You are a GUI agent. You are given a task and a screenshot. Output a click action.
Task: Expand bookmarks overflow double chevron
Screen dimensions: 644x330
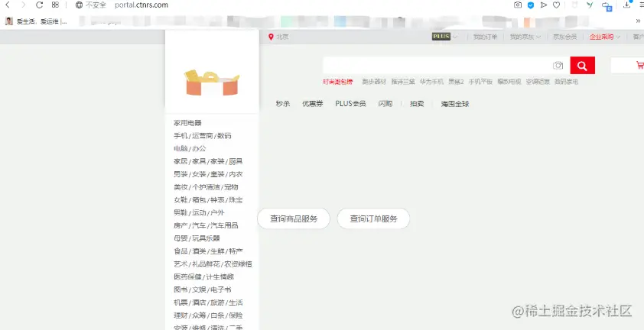click(638, 21)
